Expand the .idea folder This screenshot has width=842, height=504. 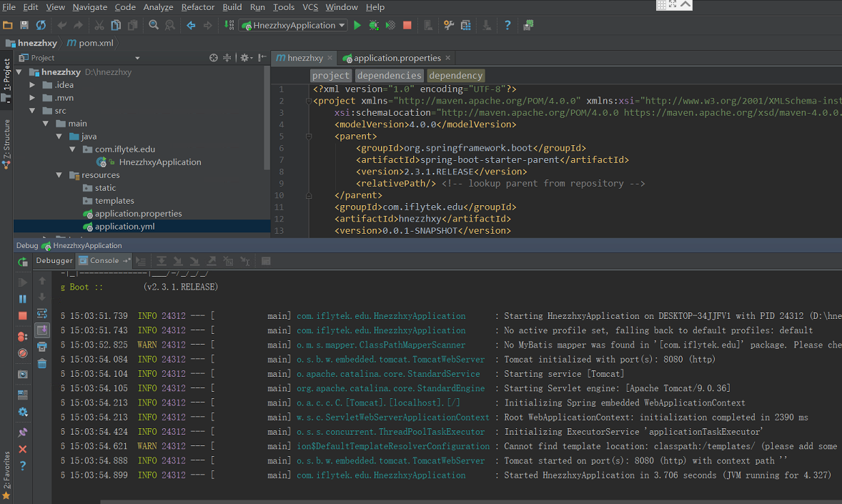click(32, 85)
